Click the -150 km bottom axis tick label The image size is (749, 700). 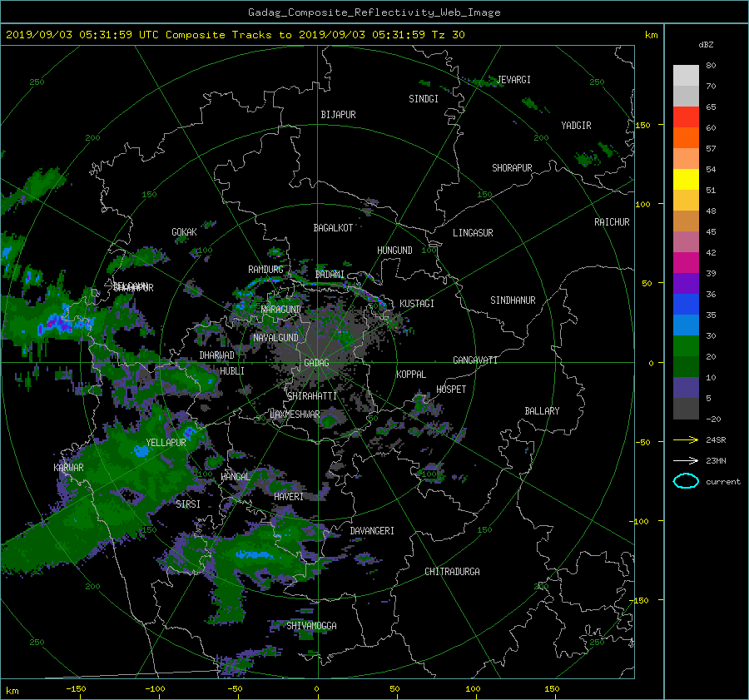coord(76,689)
